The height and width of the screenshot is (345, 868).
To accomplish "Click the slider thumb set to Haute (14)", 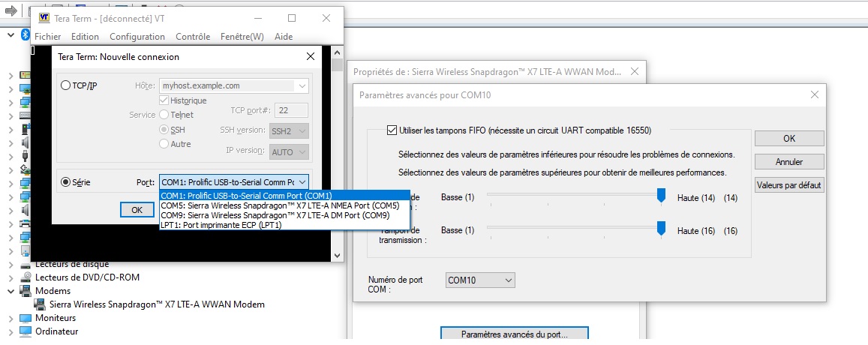I will (x=660, y=196).
